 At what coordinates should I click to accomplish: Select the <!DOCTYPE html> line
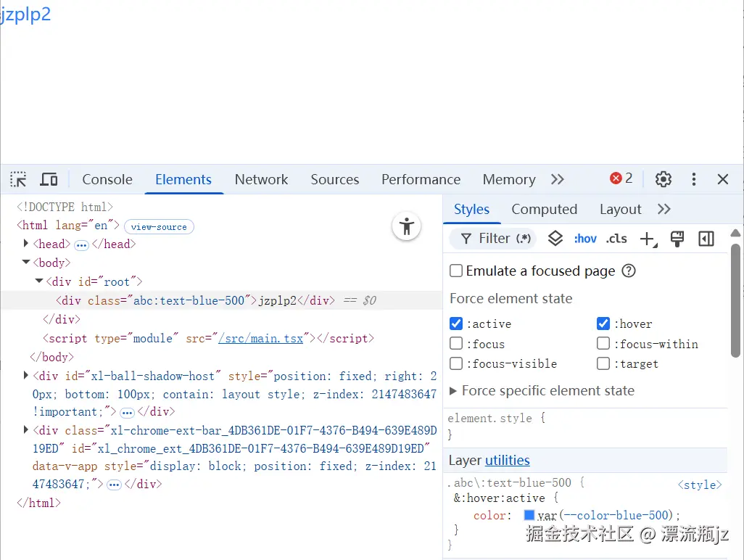65,207
